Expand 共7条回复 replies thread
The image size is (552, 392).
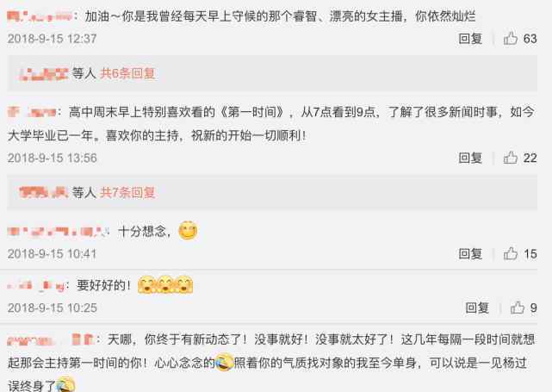click(x=127, y=192)
